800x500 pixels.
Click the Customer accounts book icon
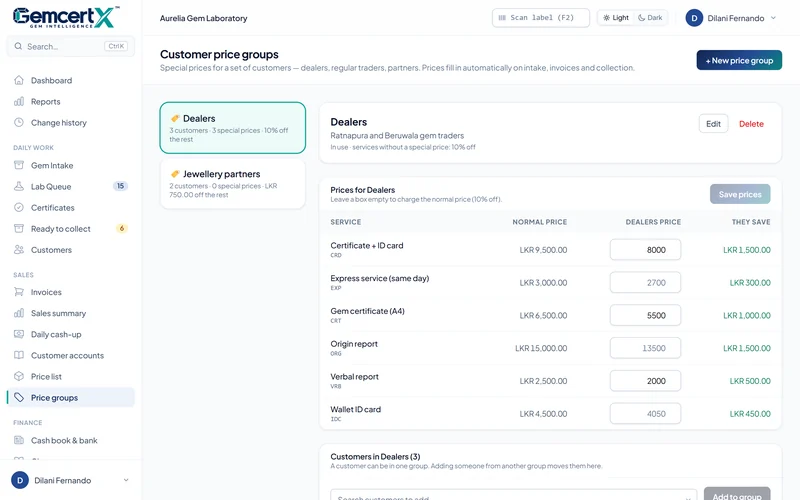pos(19,355)
